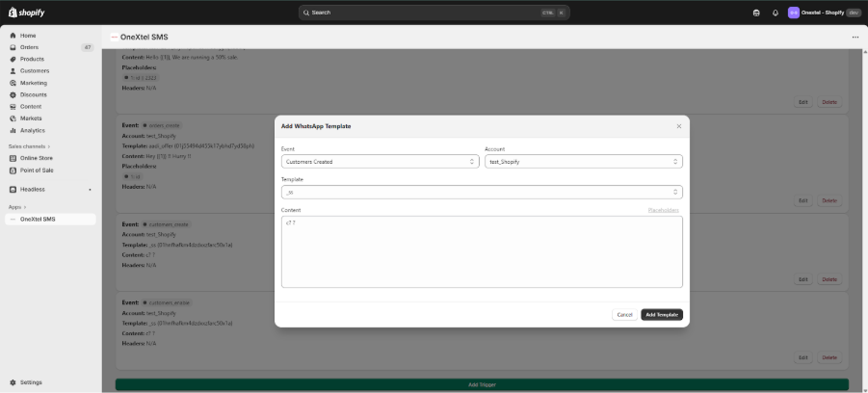Expand the Event dropdown

(x=380, y=162)
